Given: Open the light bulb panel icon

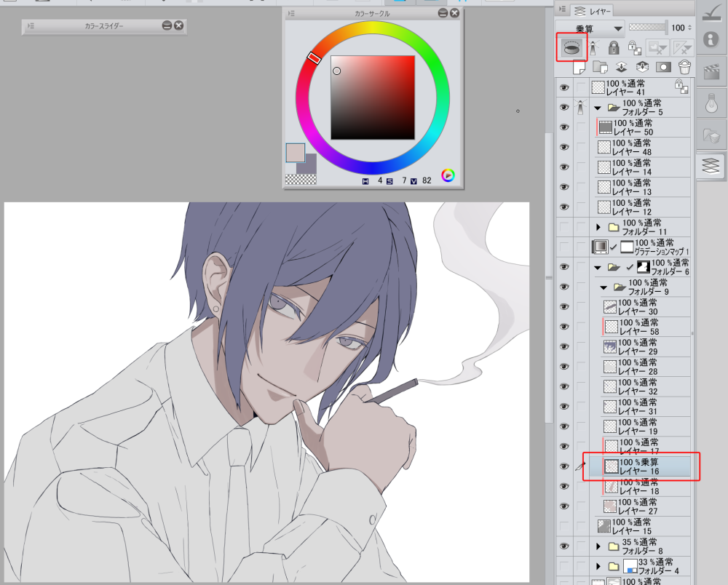Looking at the screenshot, I should (711, 103).
